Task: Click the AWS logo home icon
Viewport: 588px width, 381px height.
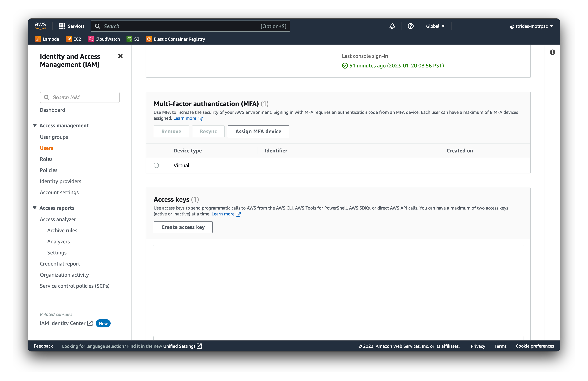Action: 40,26
